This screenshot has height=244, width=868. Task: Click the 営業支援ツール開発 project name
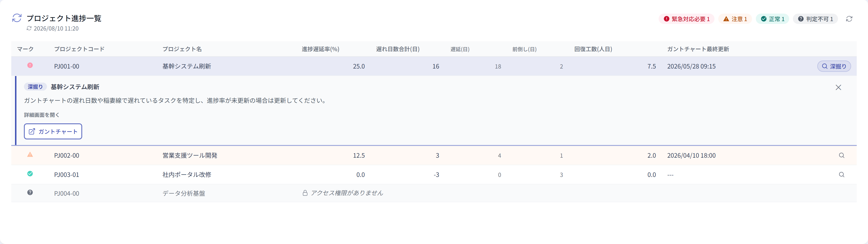[190, 155]
